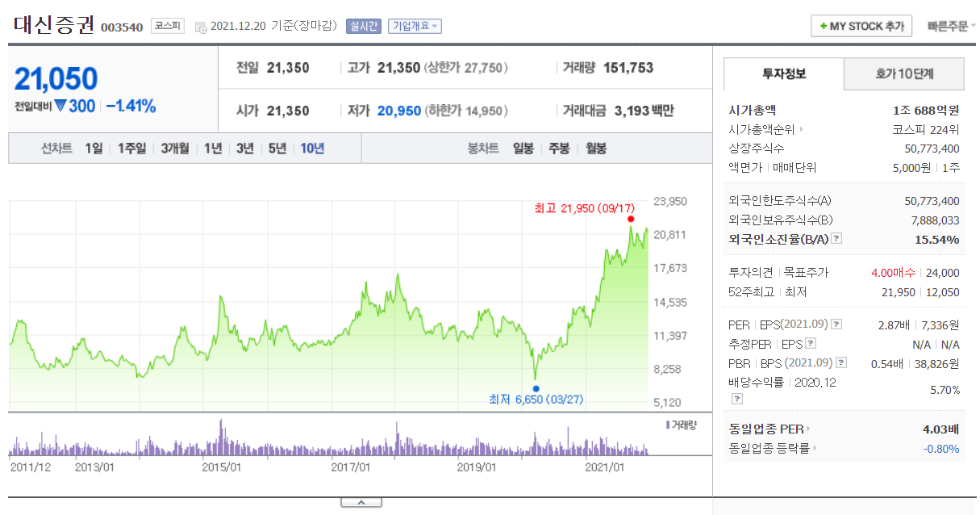Click the change percentage -1.41%
The height and width of the screenshot is (515, 980).
(x=131, y=107)
